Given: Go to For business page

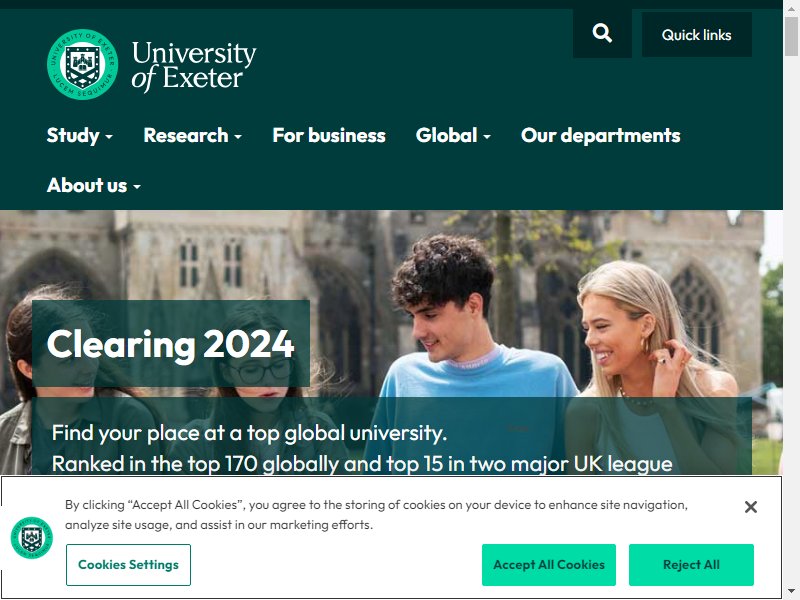Looking at the screenshot, I should coord(329,136).
